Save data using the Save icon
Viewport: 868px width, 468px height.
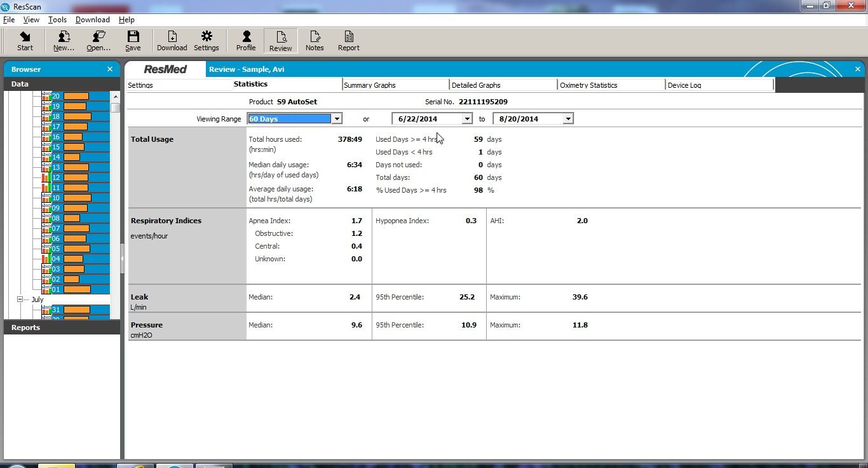pyautogui.click(x=133, y=41)
